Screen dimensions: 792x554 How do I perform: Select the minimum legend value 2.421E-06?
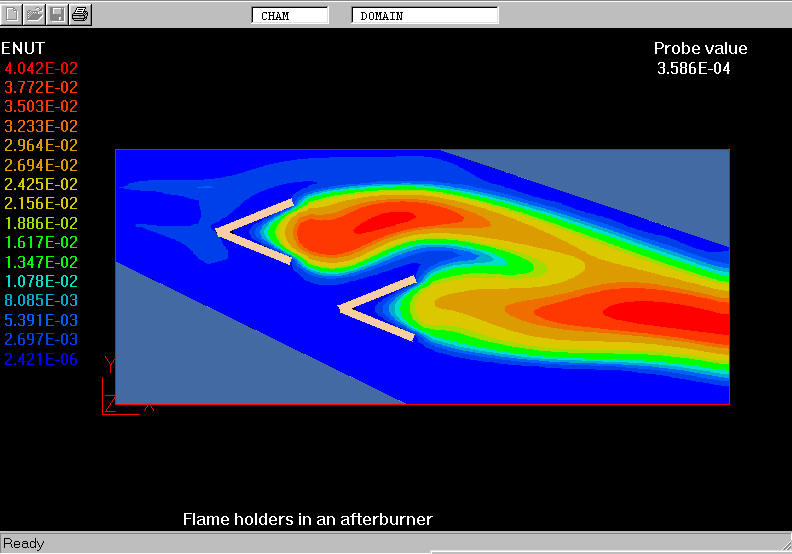coord(41,360)
